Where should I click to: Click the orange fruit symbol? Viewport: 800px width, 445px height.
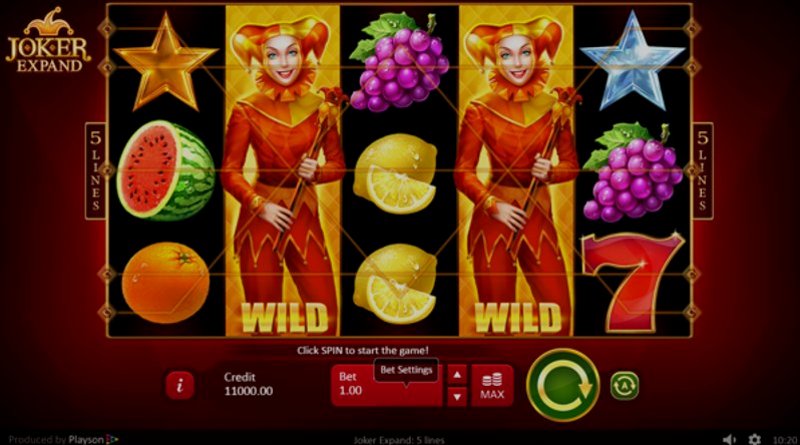(165, 282)
